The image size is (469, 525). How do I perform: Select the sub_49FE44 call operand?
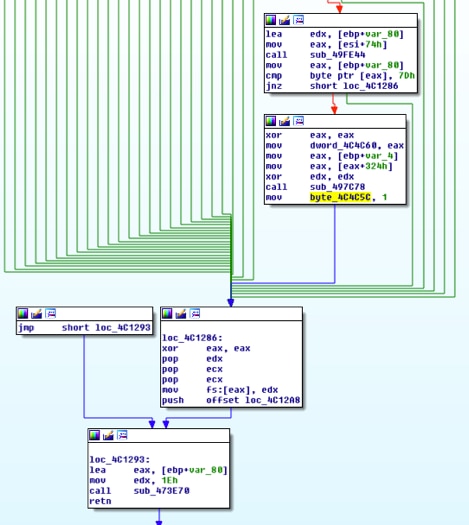click(x=337, y=55)
